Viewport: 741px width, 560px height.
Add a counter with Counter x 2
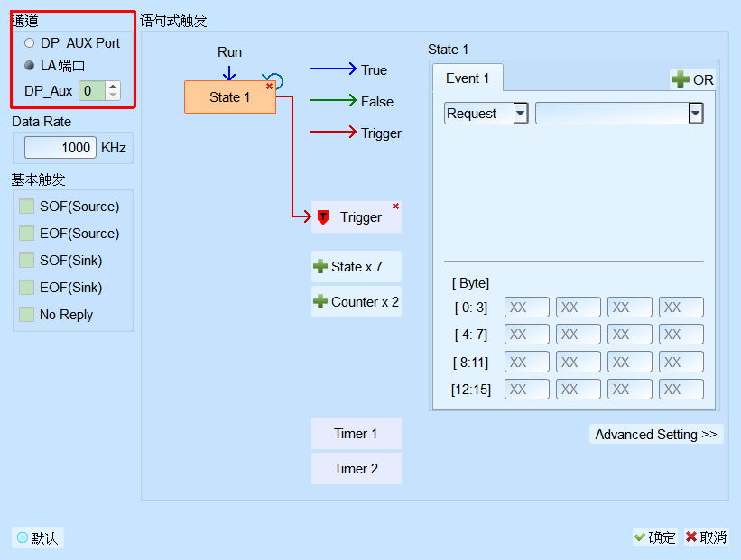pos(357,302)
